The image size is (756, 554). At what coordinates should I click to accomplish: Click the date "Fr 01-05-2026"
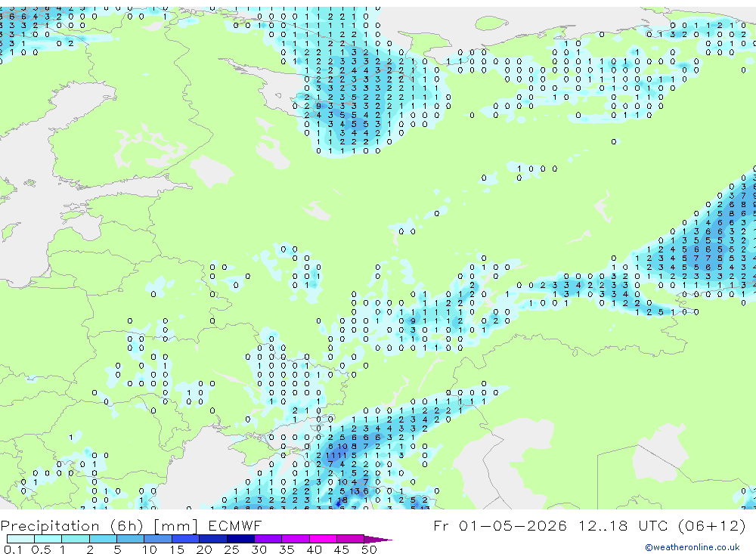coord(500,525)
